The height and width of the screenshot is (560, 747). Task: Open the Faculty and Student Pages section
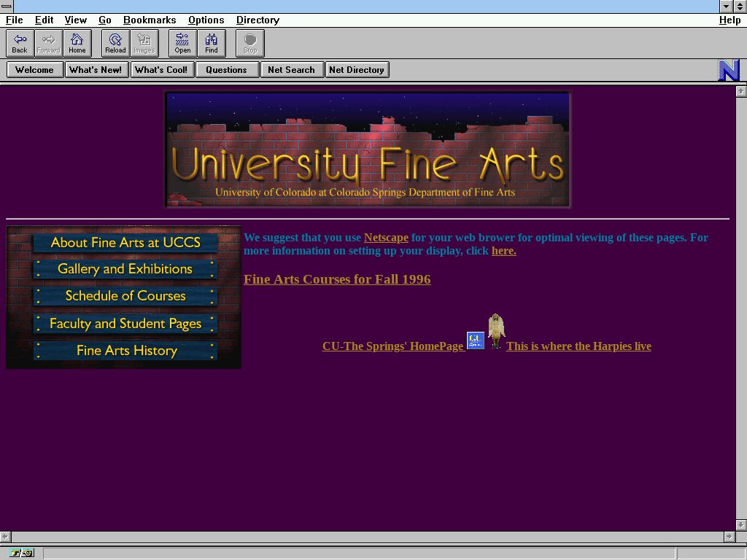pyautogui.click(x=125, y=323)
